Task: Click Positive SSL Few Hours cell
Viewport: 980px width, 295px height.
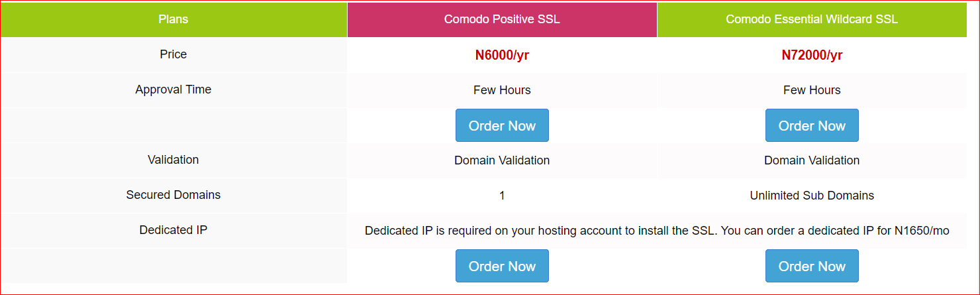Action: (x=502, y=90)
